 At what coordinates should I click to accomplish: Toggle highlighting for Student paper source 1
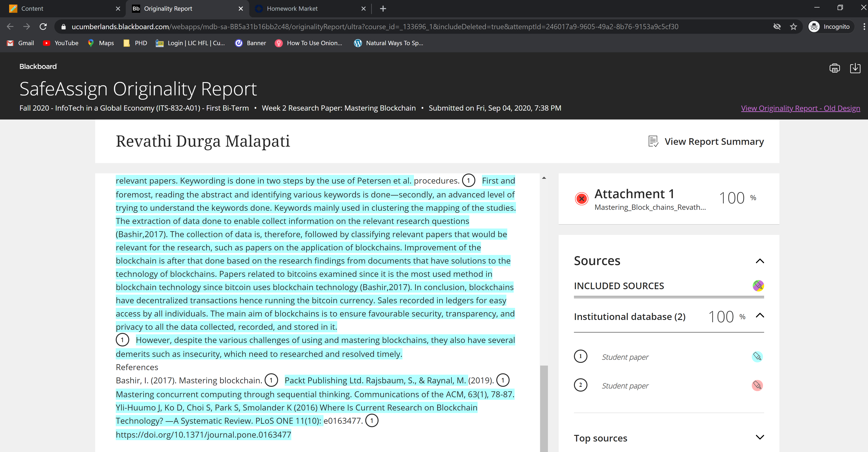coord(757,356)
